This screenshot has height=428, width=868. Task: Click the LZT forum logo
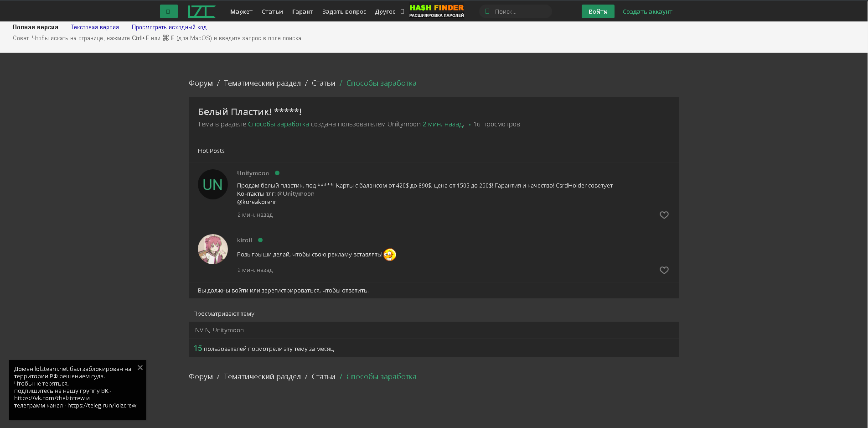tap(201, 11)
